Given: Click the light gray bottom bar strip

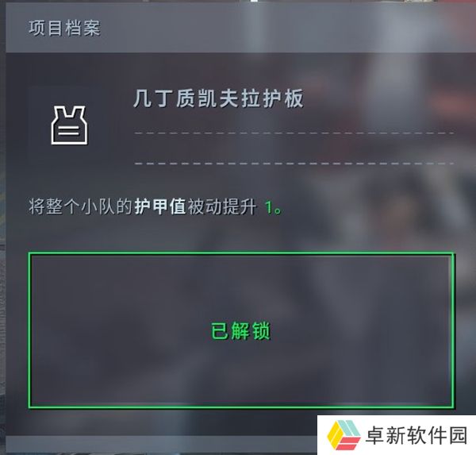Looking at the screenshot, I should [161, 445].
